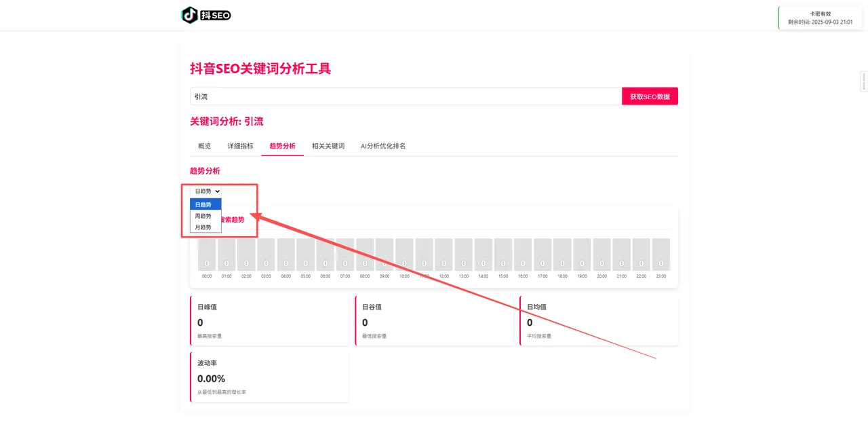This screenshot has width=868, height=431.
Task: Open the 详细指标 tab
Action: click(240, 146)
